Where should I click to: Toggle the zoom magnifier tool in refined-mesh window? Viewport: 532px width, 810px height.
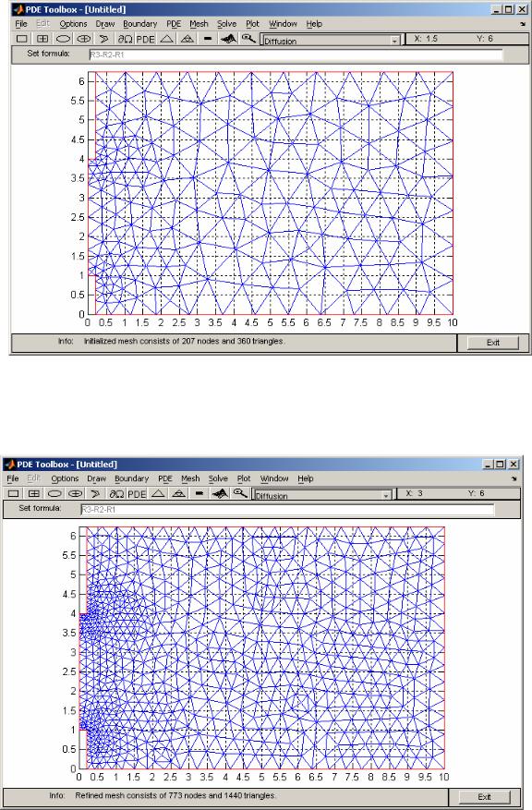click(240, 493)
